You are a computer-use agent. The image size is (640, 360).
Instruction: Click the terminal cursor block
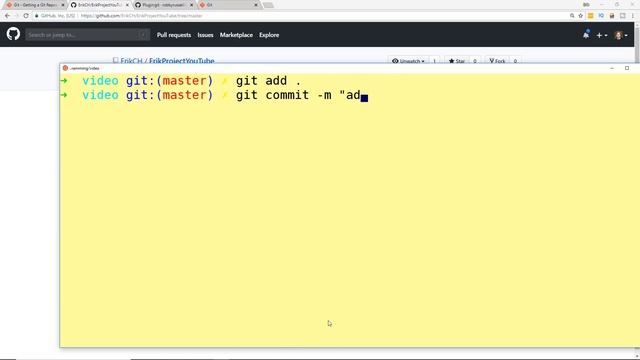coord(364,97)
